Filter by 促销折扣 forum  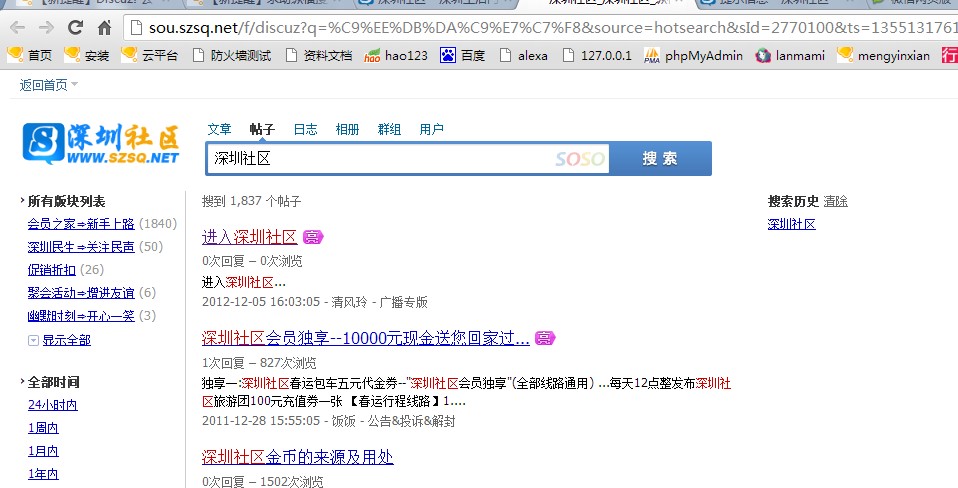coord(51,270)
